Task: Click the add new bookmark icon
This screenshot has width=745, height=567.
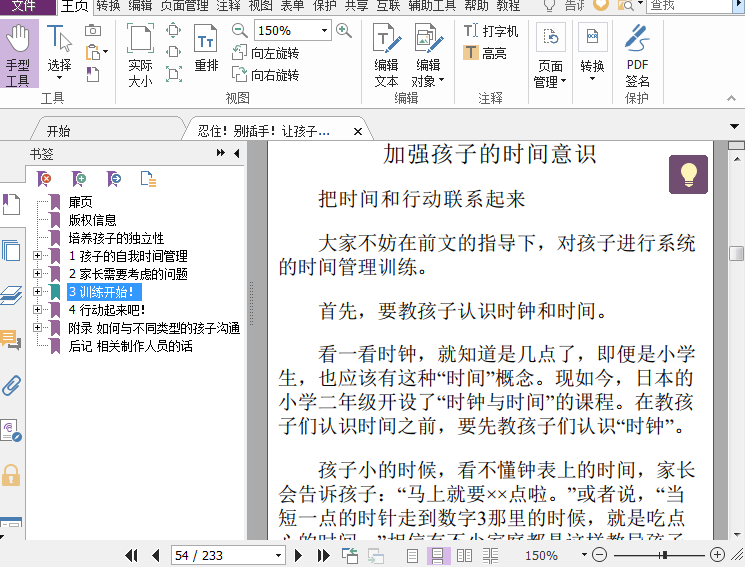Action: coord(79,179)
